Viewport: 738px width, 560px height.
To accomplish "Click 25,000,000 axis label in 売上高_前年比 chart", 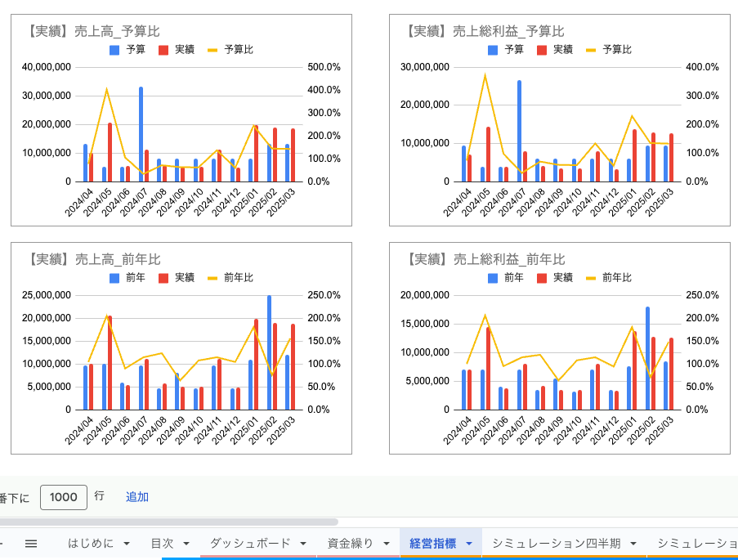I will [46, 295].
